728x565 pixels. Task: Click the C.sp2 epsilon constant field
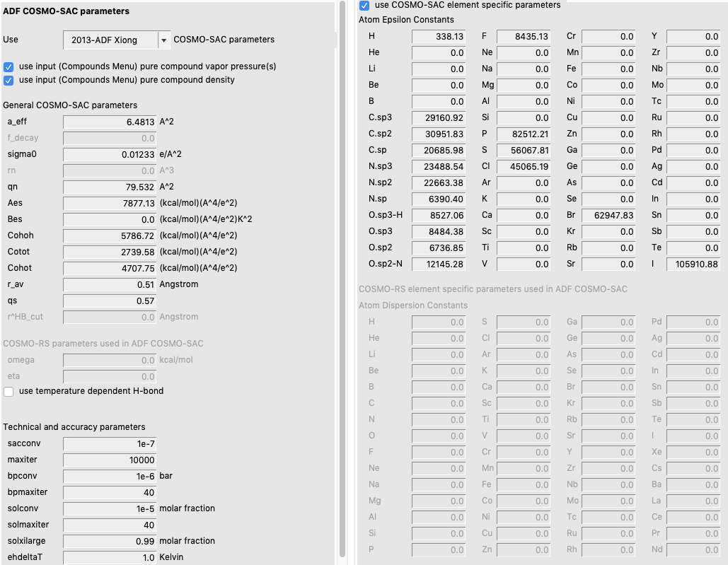(x=439, y=134)
